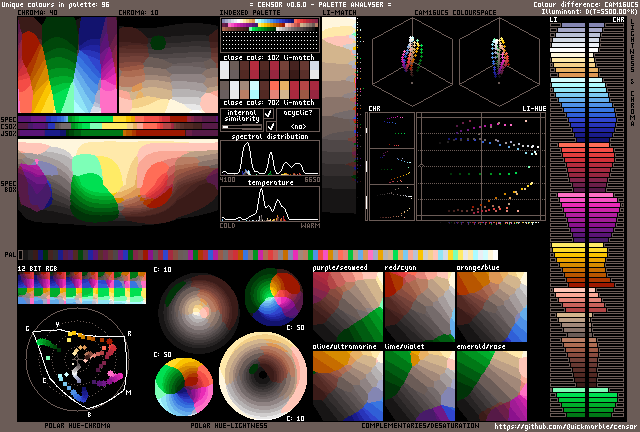Select the purple/seaweed complementaries swatch
Image resolution: width=640 pixels, height=432 pixels.
tap(346, 307)
